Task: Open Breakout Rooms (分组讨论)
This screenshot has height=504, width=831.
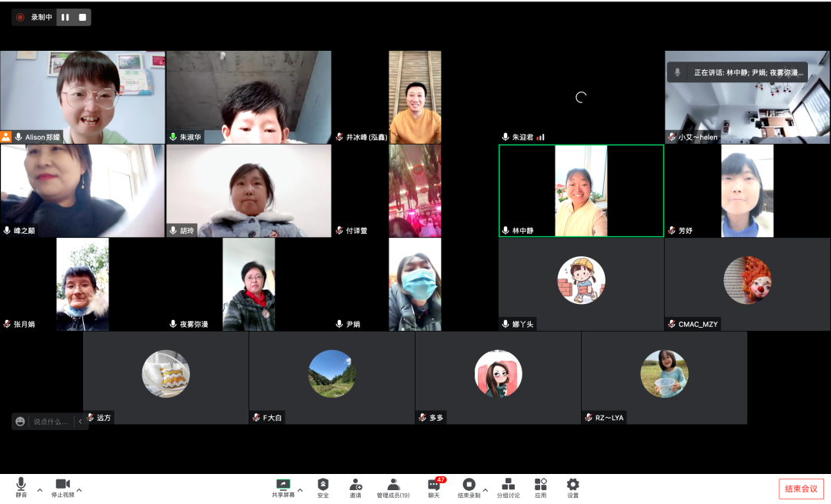Action: coord(508,485)
